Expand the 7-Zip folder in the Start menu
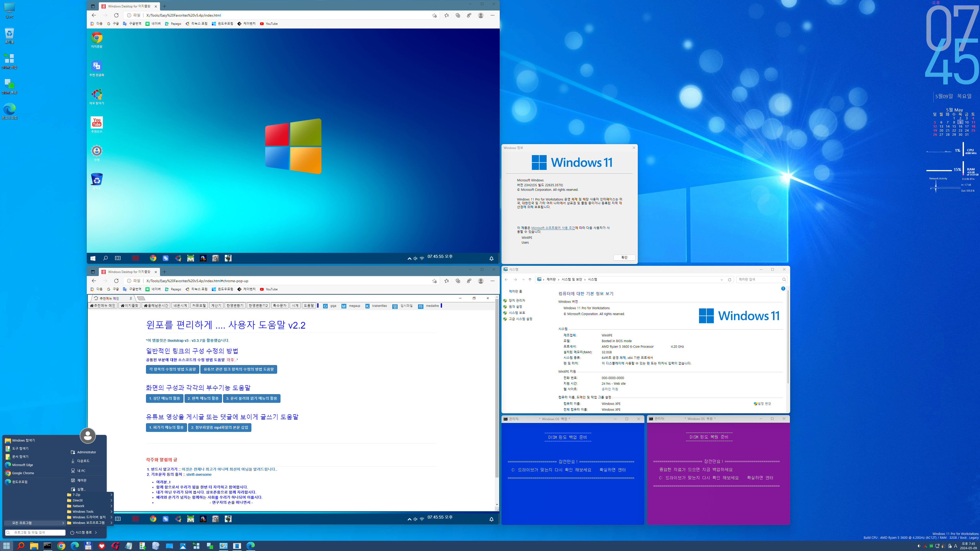The image size is (980, 551). click(x=90, y=495)
